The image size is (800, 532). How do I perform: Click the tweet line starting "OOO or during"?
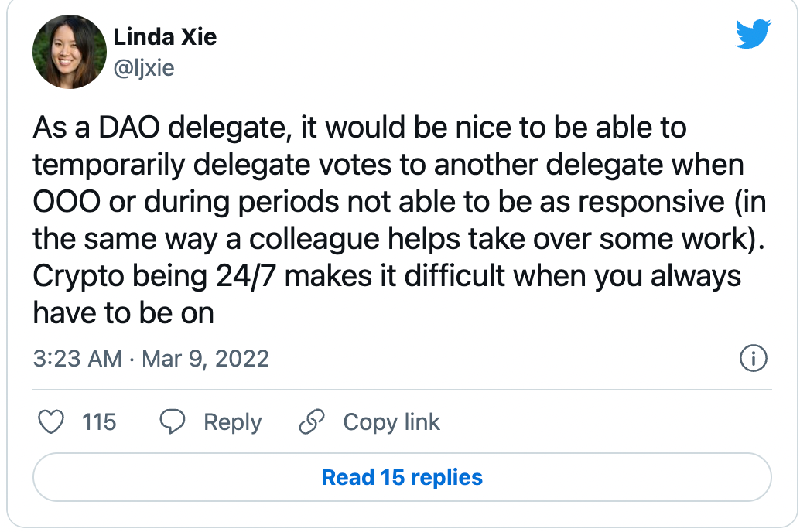coord(399,202)
